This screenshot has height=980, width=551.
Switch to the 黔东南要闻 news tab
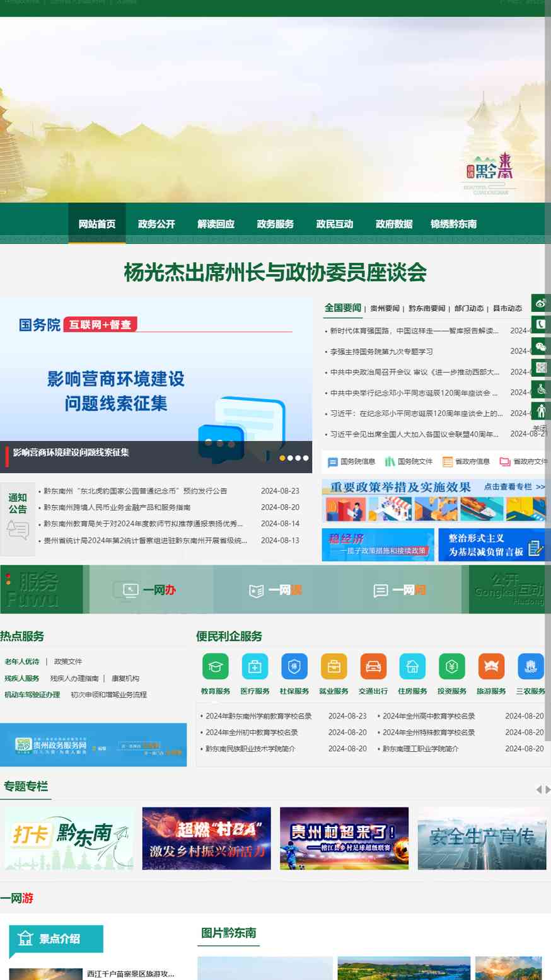point(427,308)
